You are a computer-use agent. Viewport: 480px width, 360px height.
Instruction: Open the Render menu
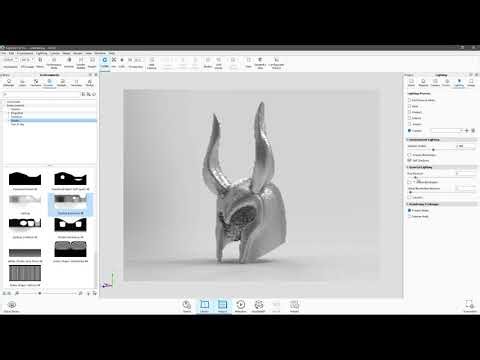click(x=78, y=53)
